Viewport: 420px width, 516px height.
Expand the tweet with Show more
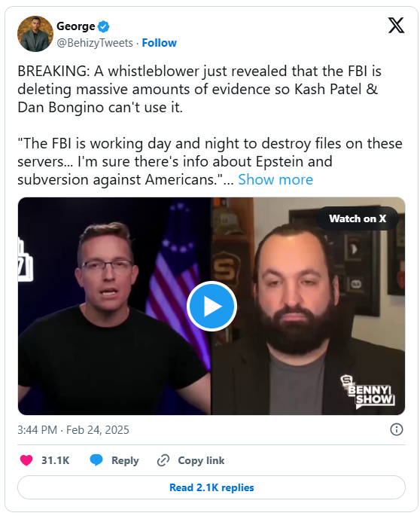click(x=275, y=179)
